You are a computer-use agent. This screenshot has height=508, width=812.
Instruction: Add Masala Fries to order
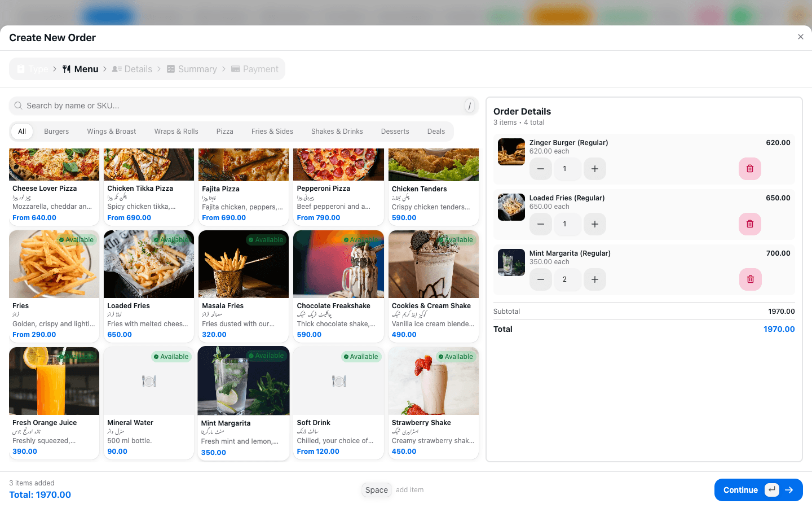click(244, 286)
